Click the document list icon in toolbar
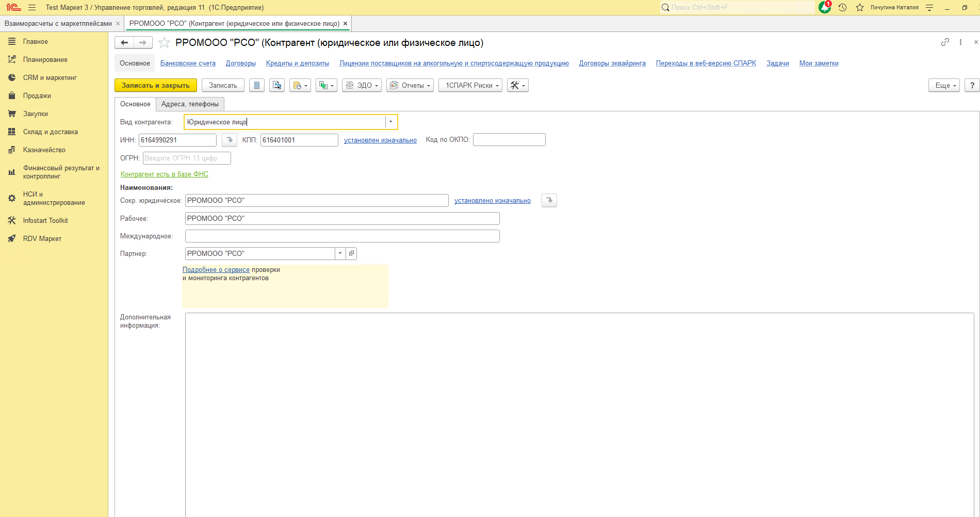Screen dimensions: 980x517 click(x=257, y=86)
